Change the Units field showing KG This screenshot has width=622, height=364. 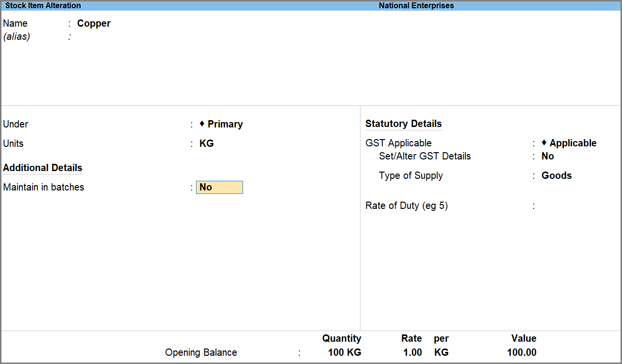(x=207, y=143)
